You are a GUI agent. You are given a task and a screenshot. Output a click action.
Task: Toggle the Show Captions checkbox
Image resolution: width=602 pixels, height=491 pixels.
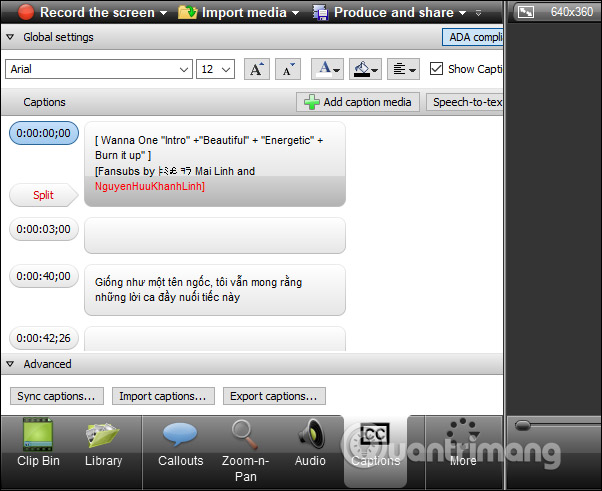point(436,69)
